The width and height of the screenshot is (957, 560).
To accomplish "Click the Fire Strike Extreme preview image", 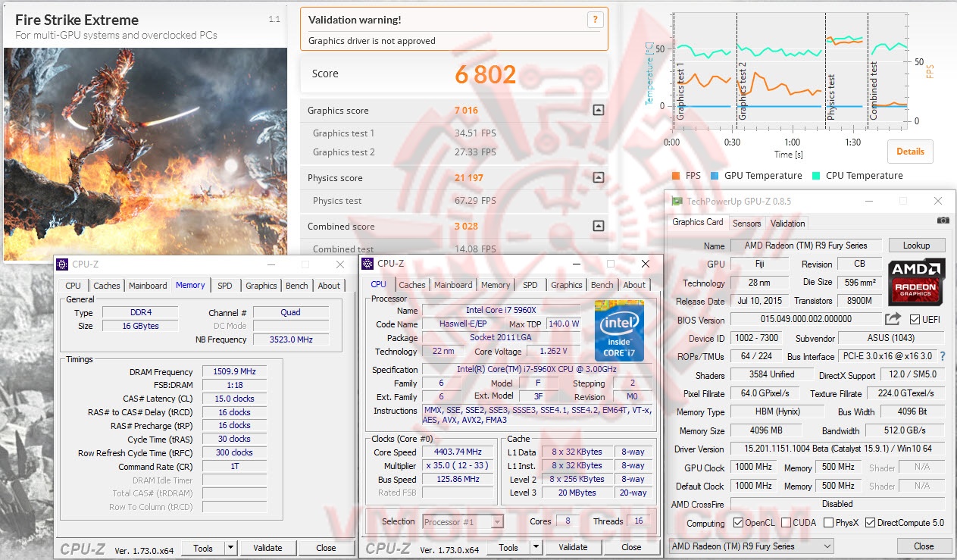I will tap(145, 155).
